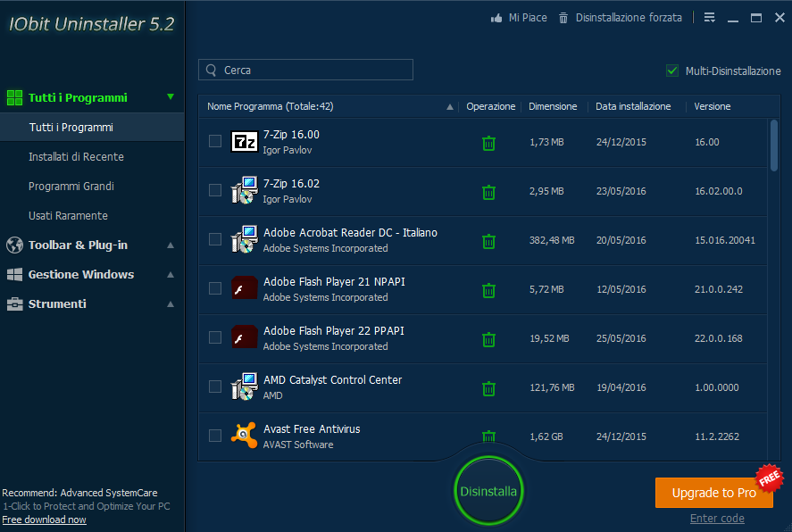Click the trash icon for Adobe Flash Player 21 NPAPI

488,290
